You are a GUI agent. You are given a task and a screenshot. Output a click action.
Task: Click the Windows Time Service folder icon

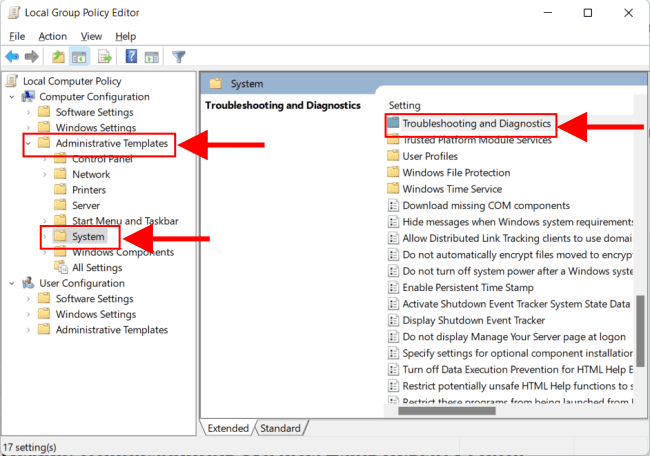coord(393,189)
